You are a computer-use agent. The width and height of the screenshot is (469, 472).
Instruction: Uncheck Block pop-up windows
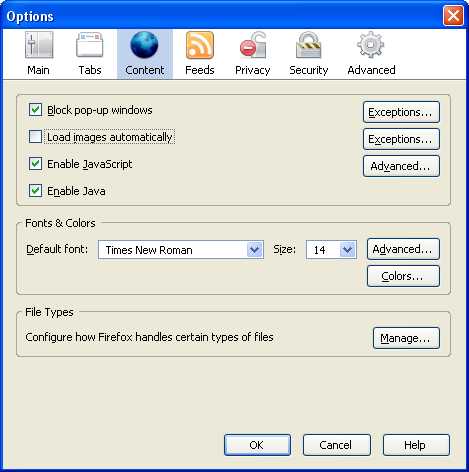tap(35, 110)
